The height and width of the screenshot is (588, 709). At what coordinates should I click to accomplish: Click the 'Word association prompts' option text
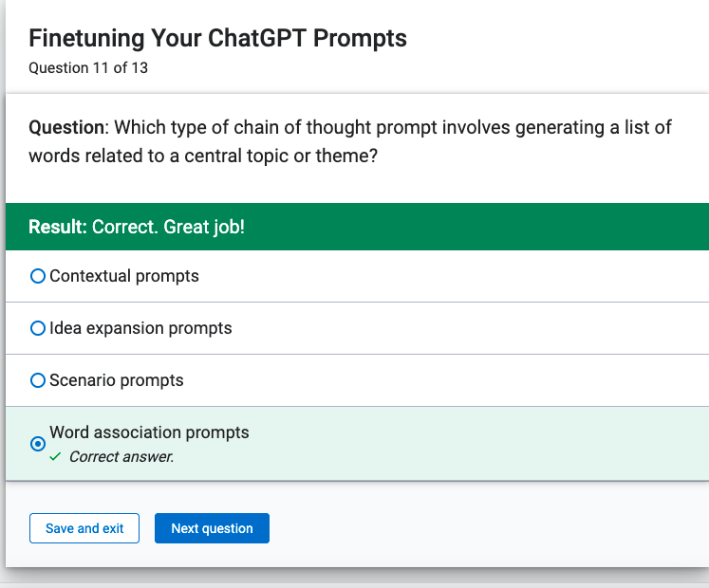149,432
